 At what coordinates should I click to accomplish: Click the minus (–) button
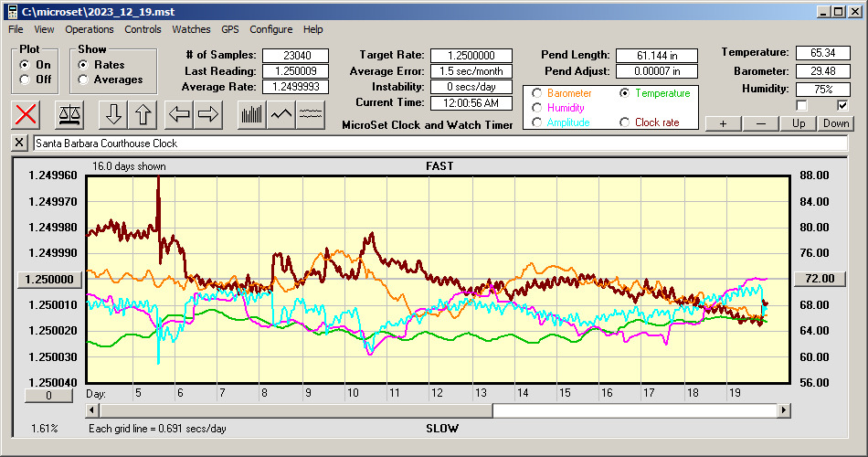(x=760, y=123)
